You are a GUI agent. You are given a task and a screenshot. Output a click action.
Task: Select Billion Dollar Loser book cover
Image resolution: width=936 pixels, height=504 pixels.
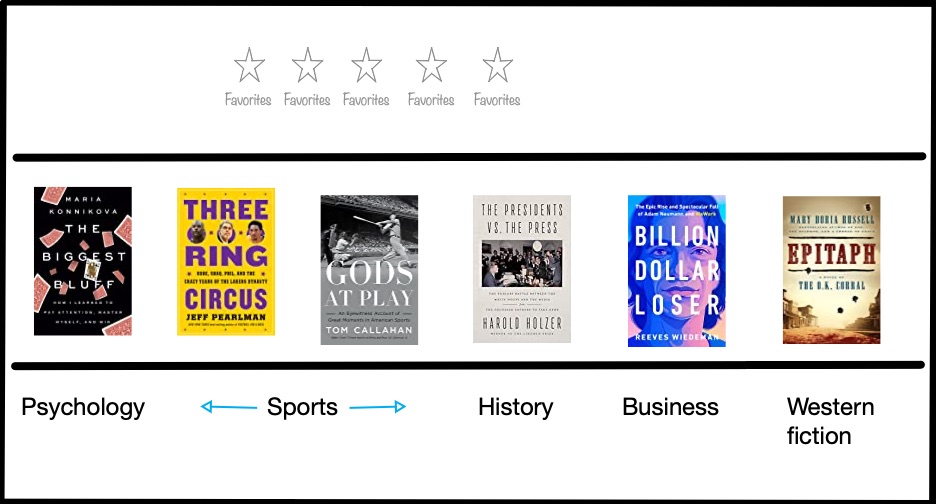[x=676, y=271]
